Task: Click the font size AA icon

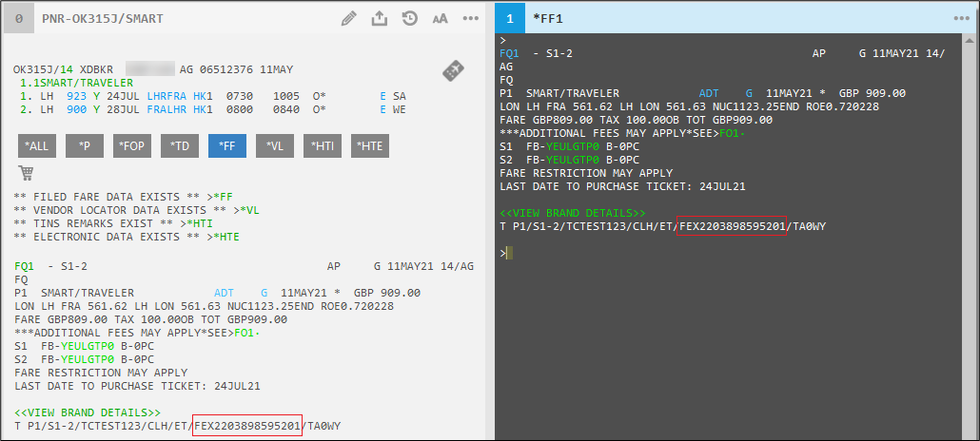Action: 440,18
